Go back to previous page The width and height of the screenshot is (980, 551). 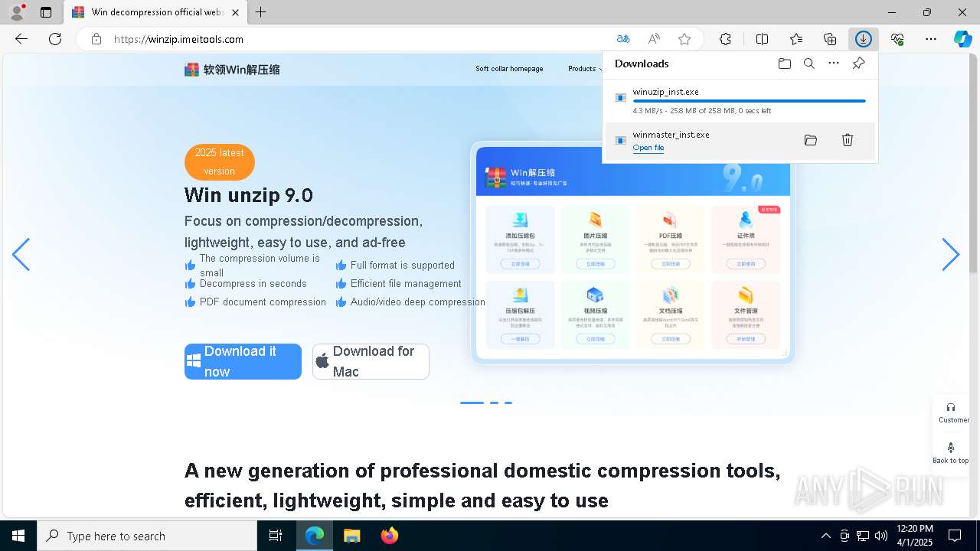coord(21,39)
